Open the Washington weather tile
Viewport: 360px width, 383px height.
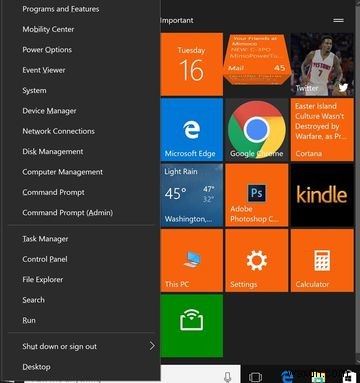(192, 195)
